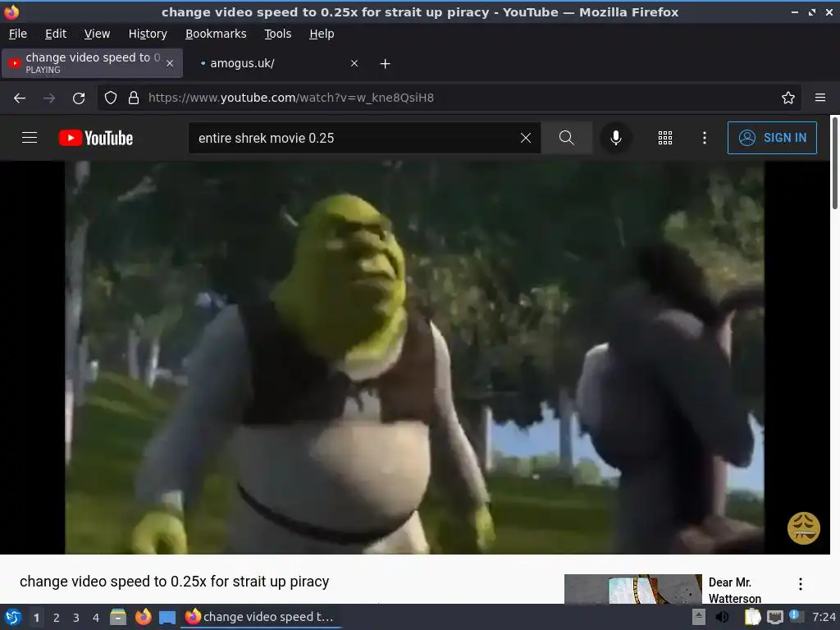Close the amogus.uk tab

click(x=354, y=63)
